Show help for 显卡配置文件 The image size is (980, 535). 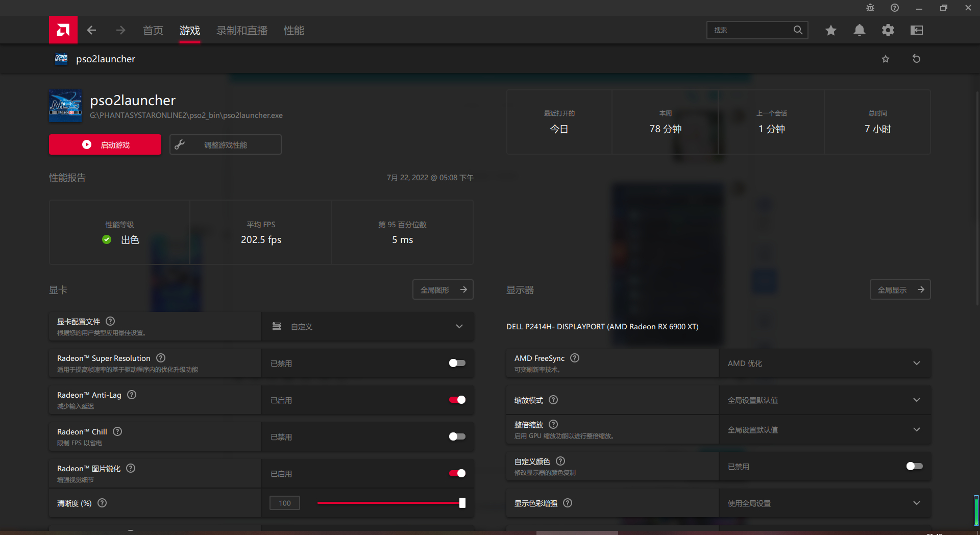[x=110, y=321]
